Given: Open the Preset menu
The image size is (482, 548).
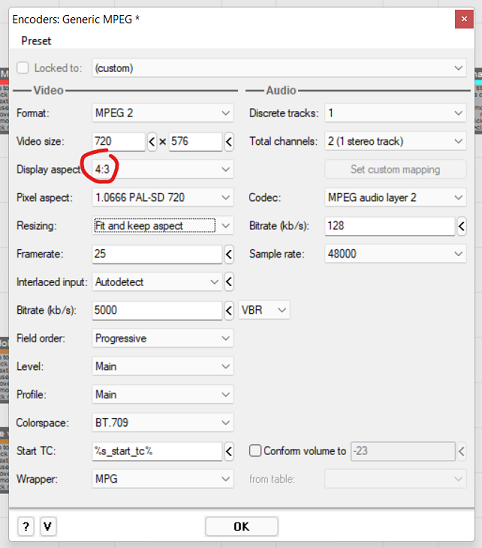Looking at the screenshot, I should (x=36, y=41).
